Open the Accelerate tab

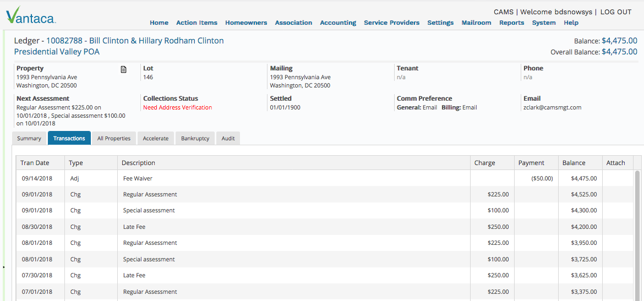click(156, 138)
